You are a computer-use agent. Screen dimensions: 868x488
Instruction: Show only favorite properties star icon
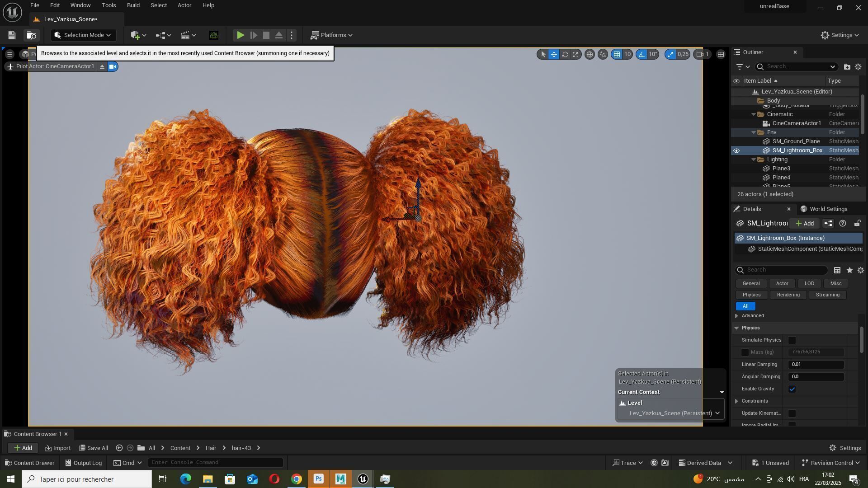coord(849,270)
